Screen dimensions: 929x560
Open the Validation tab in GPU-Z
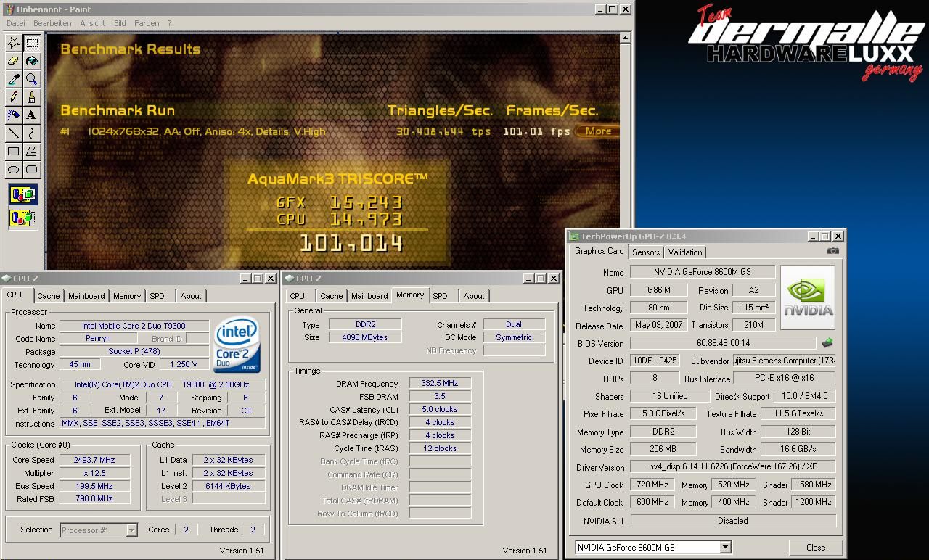tap(685, 252)
